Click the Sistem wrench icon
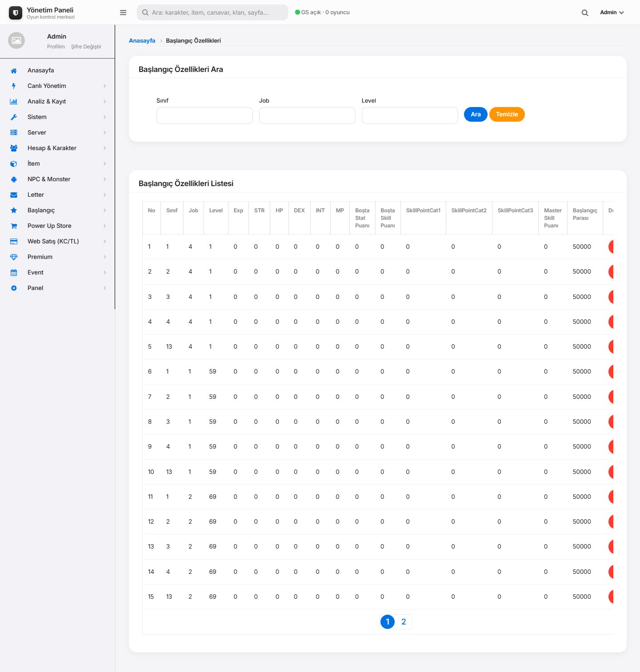The image size is (640, 672). 14,117
